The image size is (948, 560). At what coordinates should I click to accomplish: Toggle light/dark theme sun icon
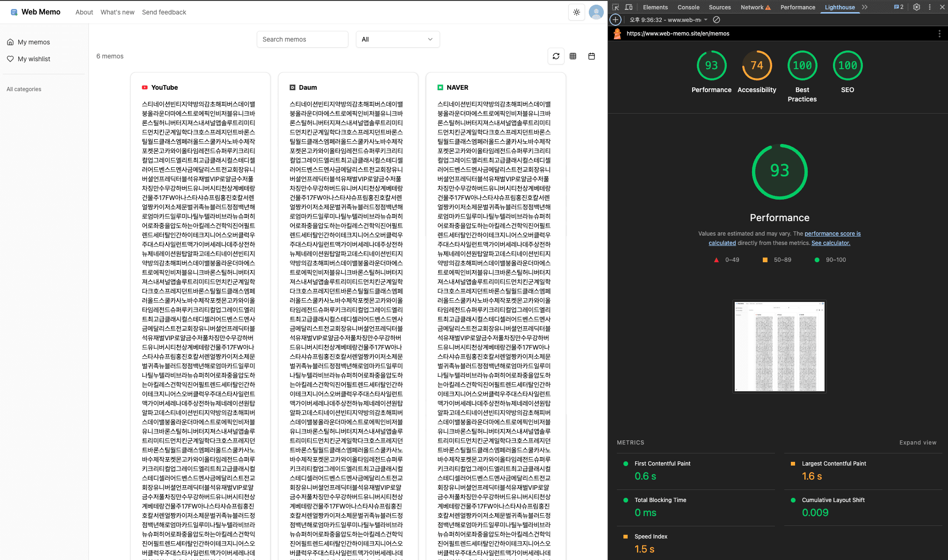coord(576,12)
